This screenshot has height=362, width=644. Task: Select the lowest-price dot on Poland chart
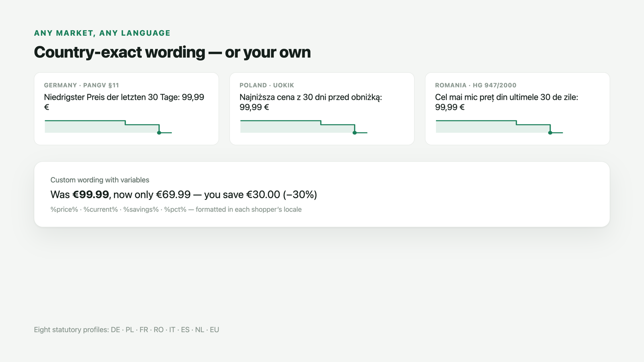tap(355, 133)
